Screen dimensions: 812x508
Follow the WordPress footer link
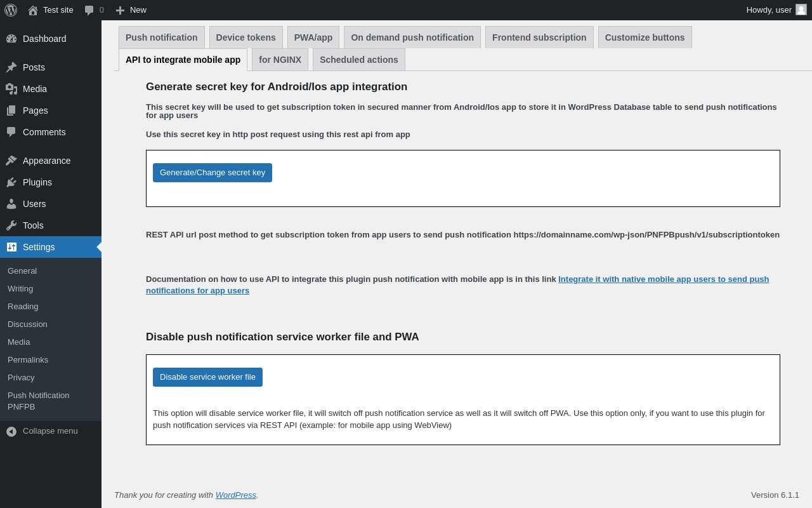(x=235, y=495)
